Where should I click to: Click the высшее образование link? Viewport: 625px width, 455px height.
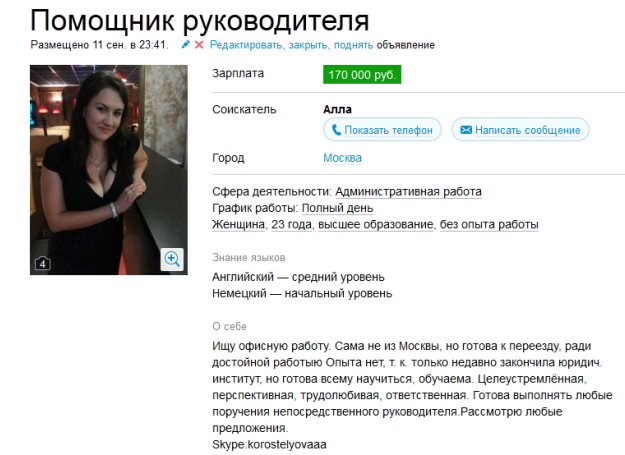(x=375, y=224)
